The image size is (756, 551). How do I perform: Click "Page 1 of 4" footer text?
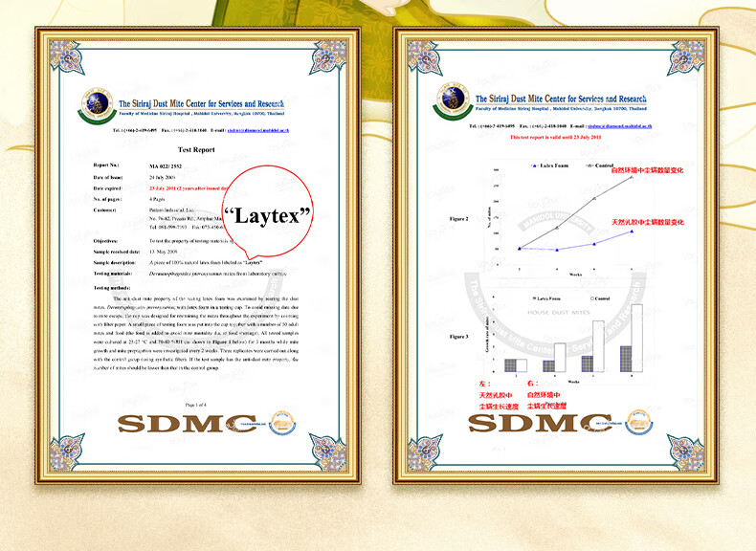point(196,405)
